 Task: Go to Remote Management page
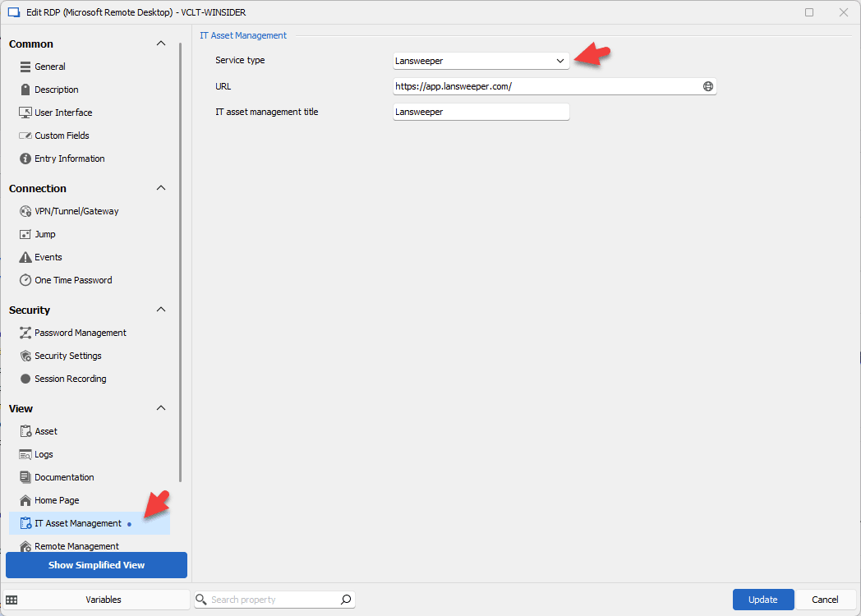point(76,546)
